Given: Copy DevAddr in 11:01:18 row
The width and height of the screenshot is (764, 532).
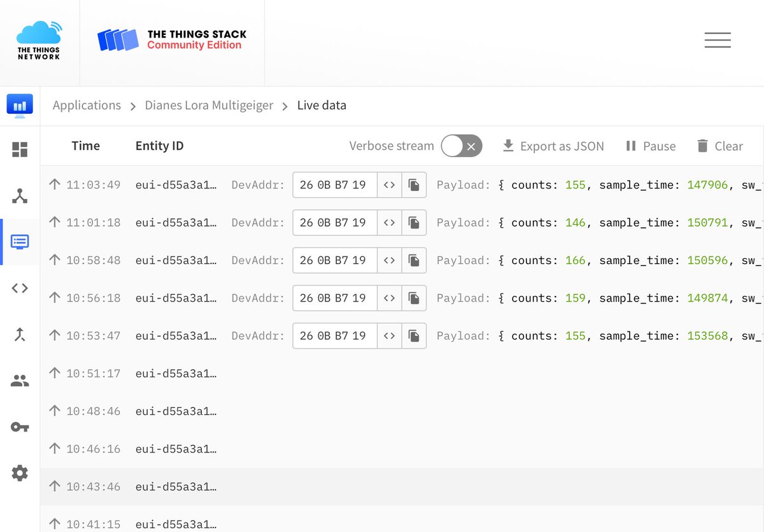Looking at the screenshot, I should [x=414, y=223].
